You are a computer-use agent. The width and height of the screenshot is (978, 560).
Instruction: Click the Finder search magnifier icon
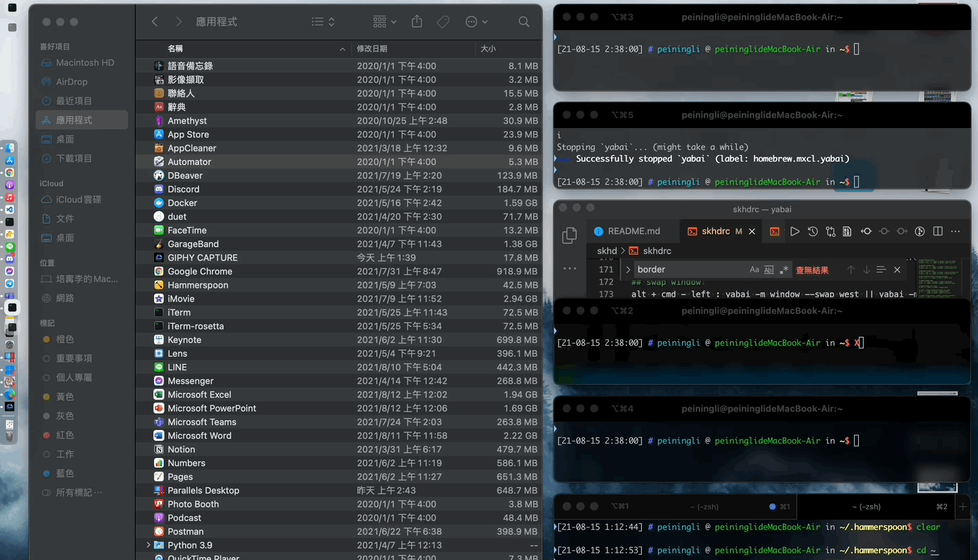coord(524,22)
